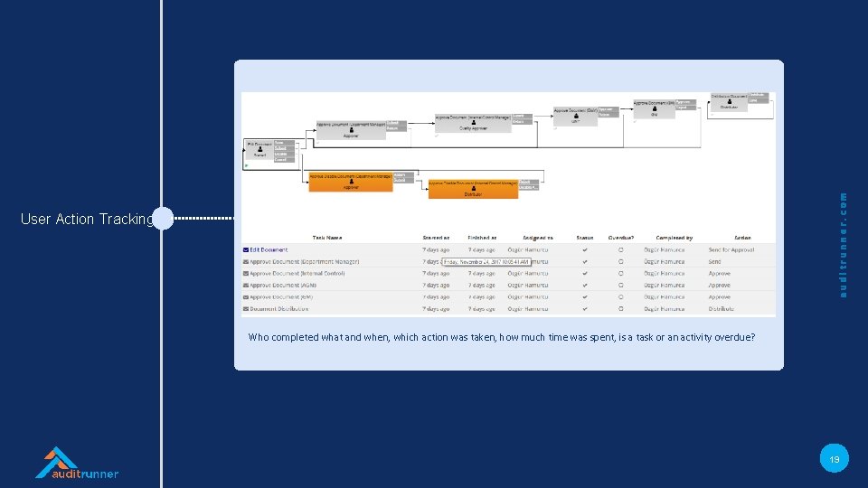868x488 pixels.
Task: Click the Finished at column header
Action: pos(482,238)
